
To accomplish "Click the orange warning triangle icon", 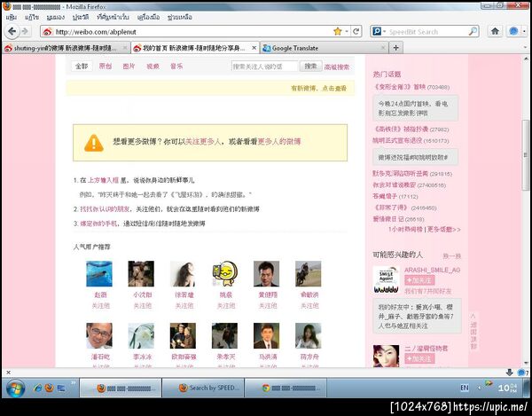I will 94,143.
